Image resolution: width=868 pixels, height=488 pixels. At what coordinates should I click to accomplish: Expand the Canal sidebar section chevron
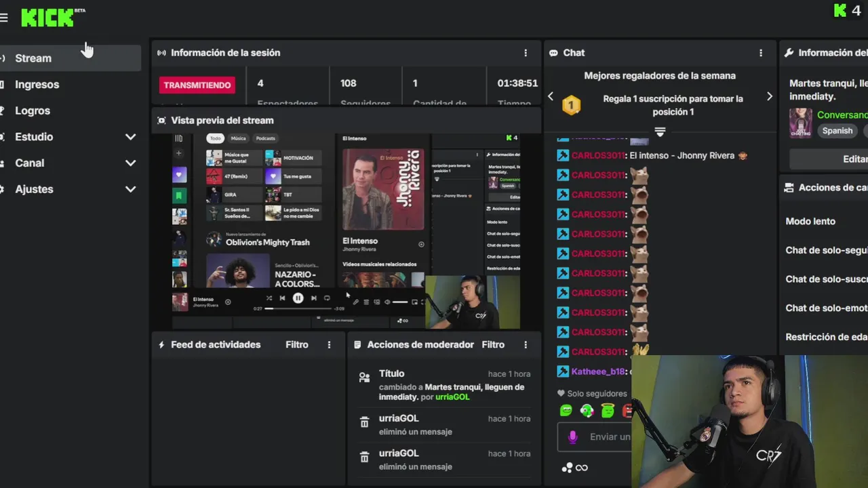pyautogui.click(x=131, y=163)
